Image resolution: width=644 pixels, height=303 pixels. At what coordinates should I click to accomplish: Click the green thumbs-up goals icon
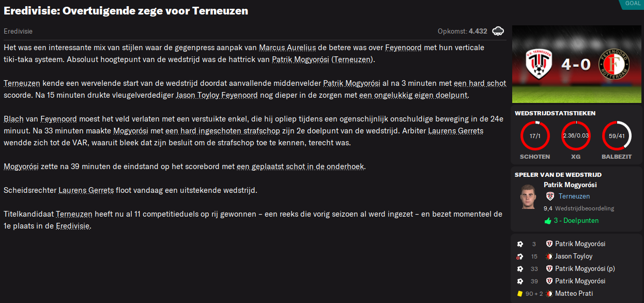point(548,221)
